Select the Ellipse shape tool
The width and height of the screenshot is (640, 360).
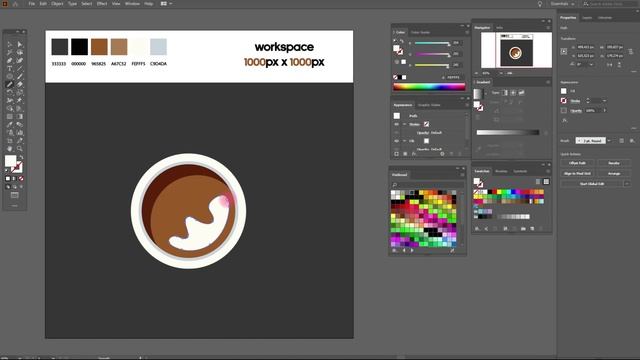click(10, 76)
